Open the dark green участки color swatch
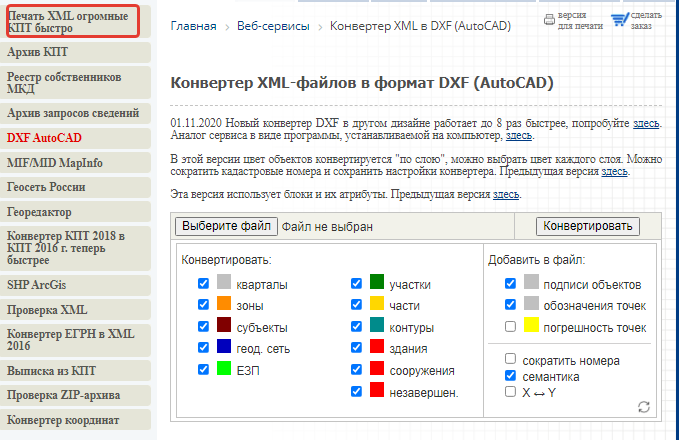Viewport: 679px width, 440px height. click(377, 281)
